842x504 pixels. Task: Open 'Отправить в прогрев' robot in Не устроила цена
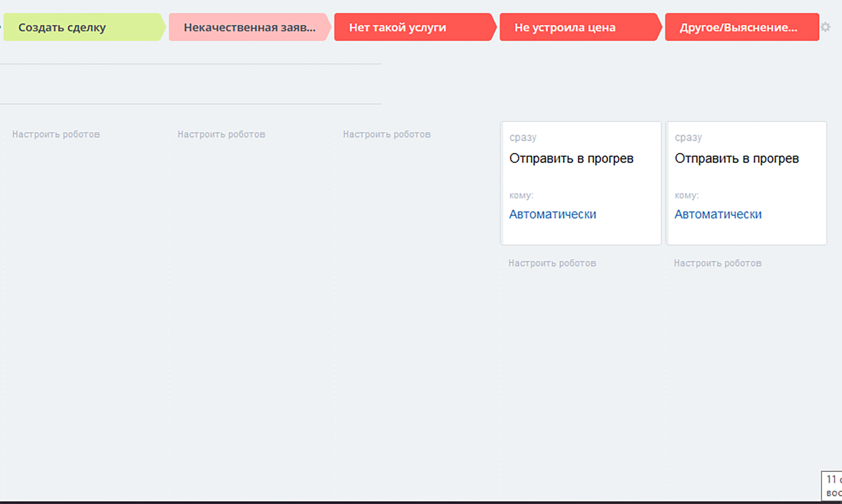[x=571, y=159]
